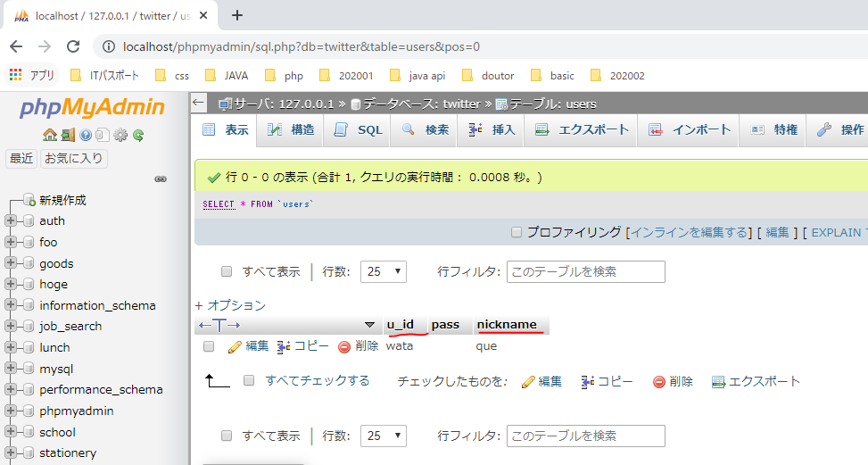
Task: Close the localhost phpMyAdmin browser tab
Action: 203,15
